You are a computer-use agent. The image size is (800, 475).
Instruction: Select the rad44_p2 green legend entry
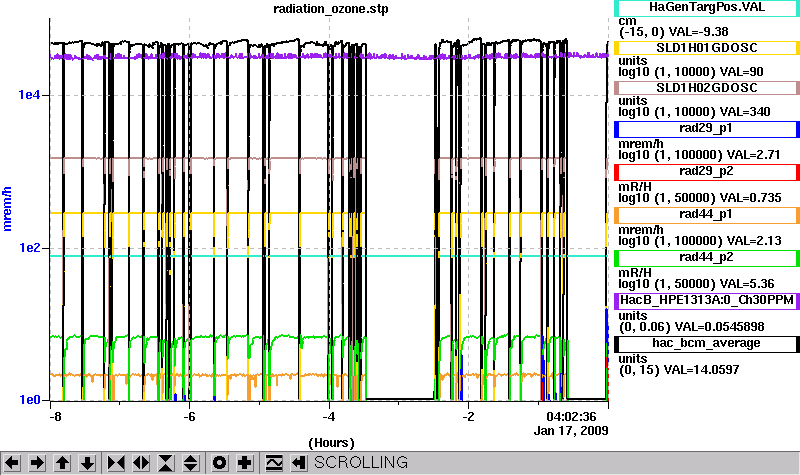pos(707,258)
